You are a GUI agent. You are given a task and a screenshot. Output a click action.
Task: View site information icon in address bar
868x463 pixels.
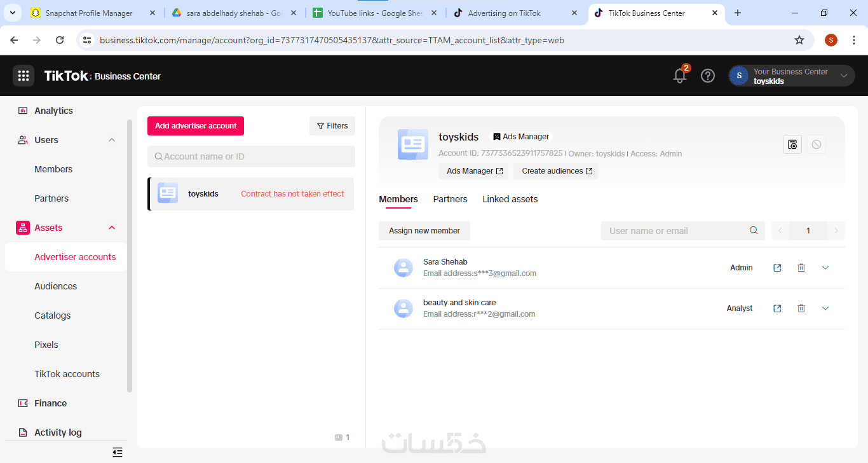click(88, 40)
